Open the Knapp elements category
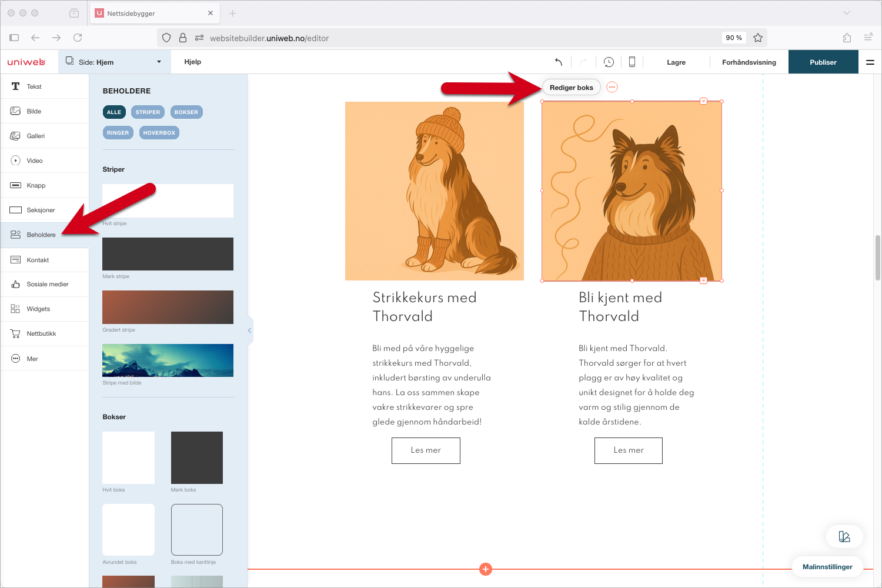Screen dimensions: 882x588 coord(44,185)
